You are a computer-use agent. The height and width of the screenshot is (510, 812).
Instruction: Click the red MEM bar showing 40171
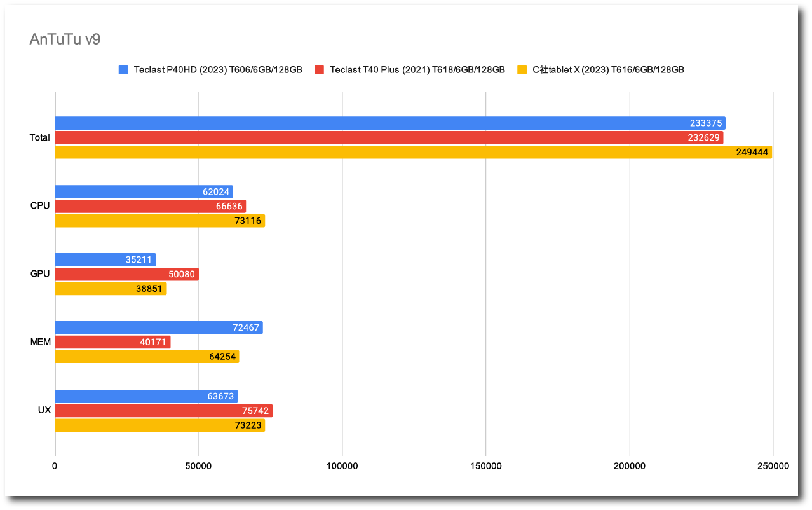[x=112, y=342]
